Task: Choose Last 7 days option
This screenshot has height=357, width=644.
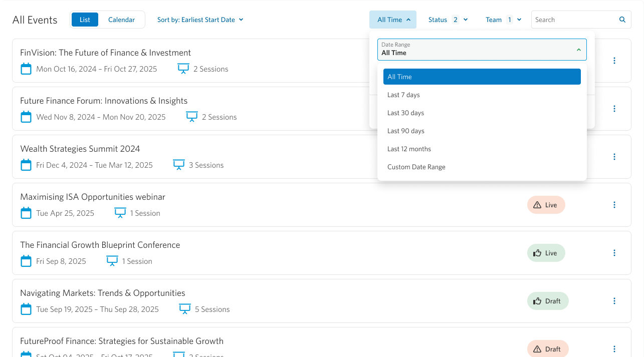Action: click(x=403, y=95)
